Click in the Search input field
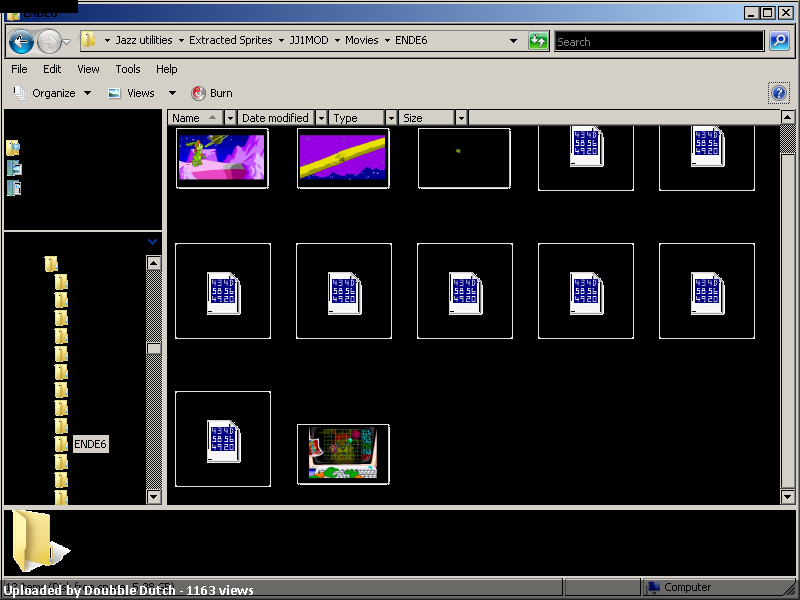 point(658,41)
